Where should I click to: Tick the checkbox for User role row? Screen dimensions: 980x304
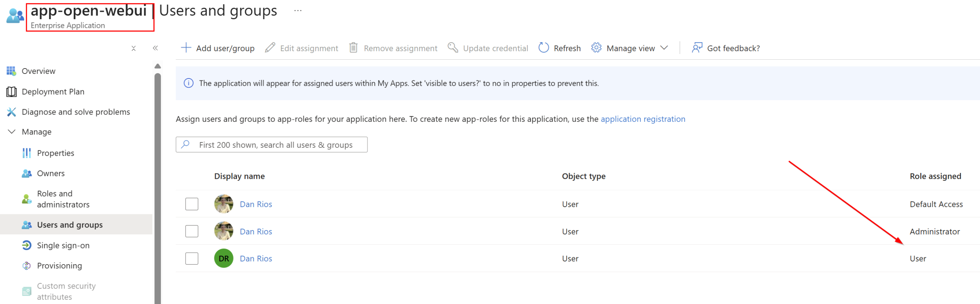pos(192,258)
